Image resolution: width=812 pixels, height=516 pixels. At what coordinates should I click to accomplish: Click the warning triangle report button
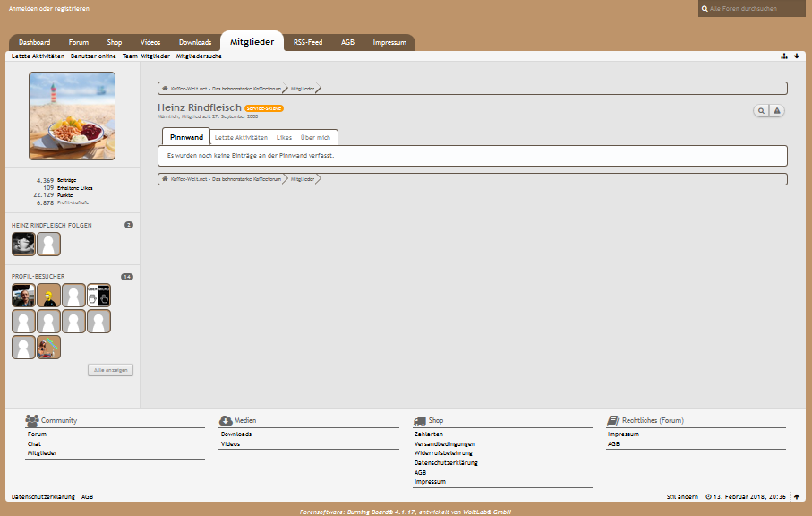point(777,111)
